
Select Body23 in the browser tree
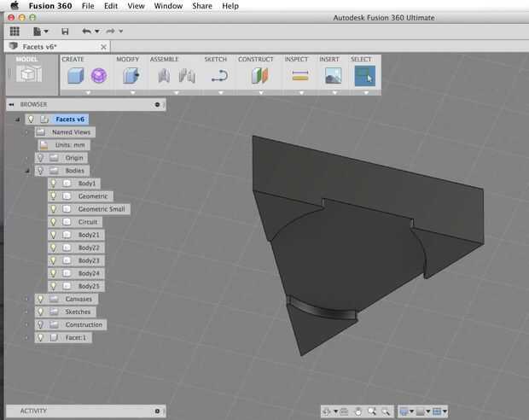click(x=89, y=260)
